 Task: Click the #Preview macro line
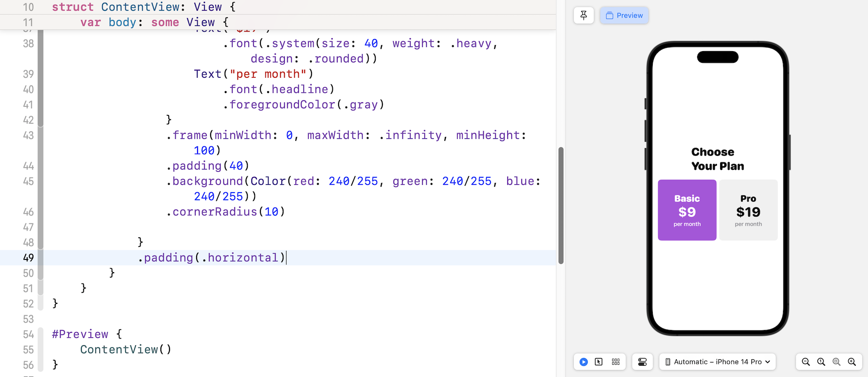87,334
